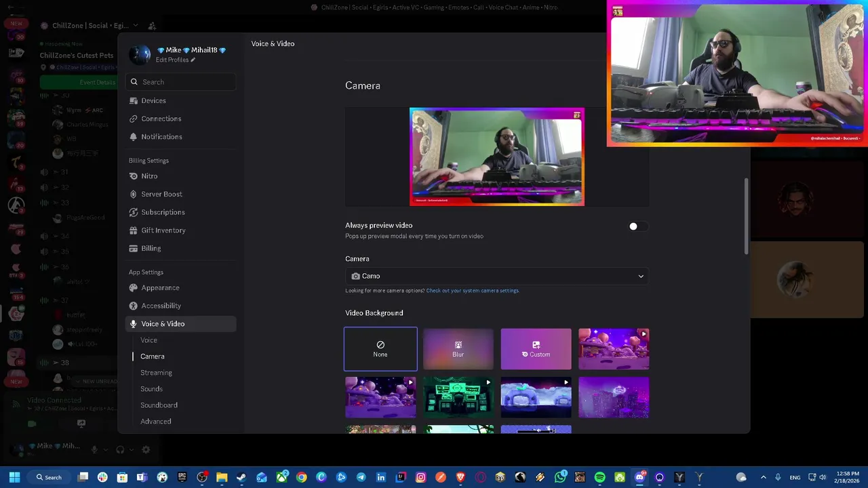This screenshot has height=488, width=868.
Task: Switch to the Voice sub-tab
Action: [x=149, y=340]
